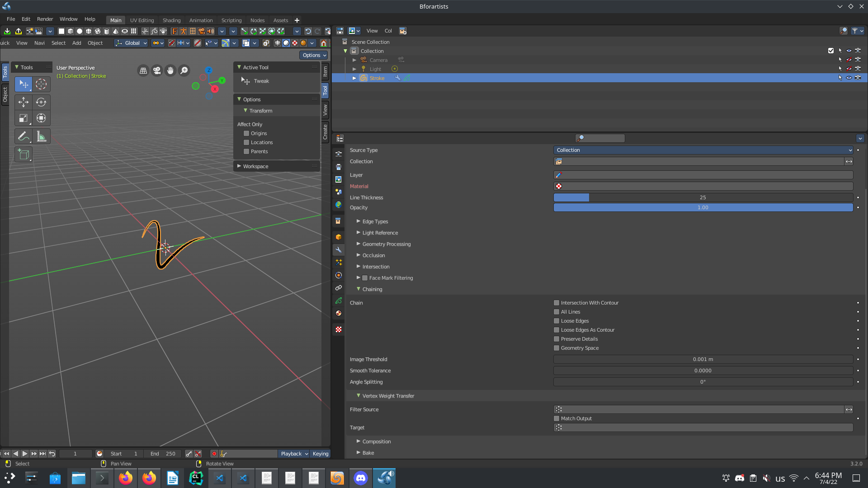Image resolution: width=868 pixels, height=488 pixels.
Task: Open the Discord app in taskbar
Action: tap(360, 478)
